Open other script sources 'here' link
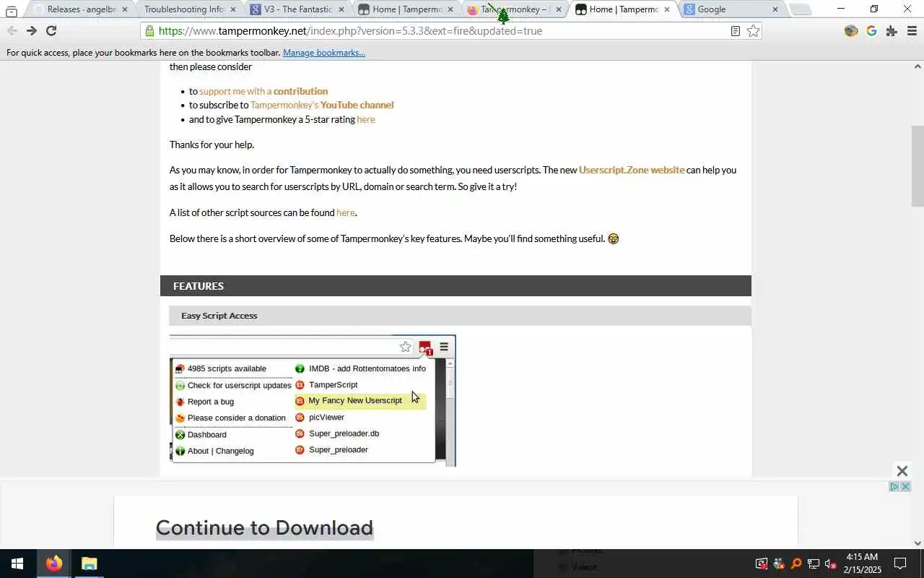 coord(346,212)
